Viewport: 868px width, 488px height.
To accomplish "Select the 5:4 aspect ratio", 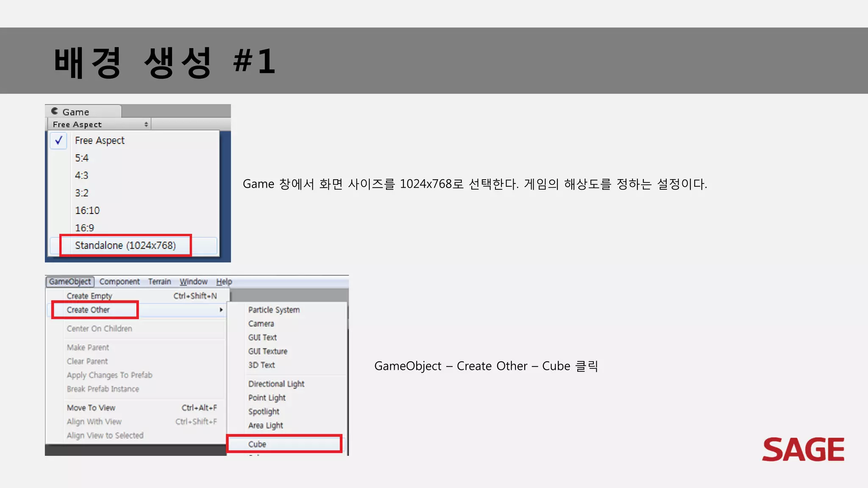I will coord(82,158).
